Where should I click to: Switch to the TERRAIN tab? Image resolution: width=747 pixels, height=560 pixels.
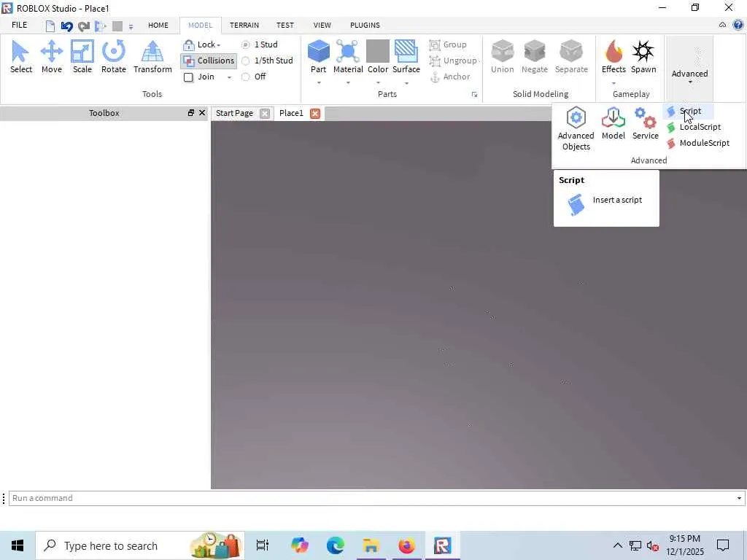(244, 26)
